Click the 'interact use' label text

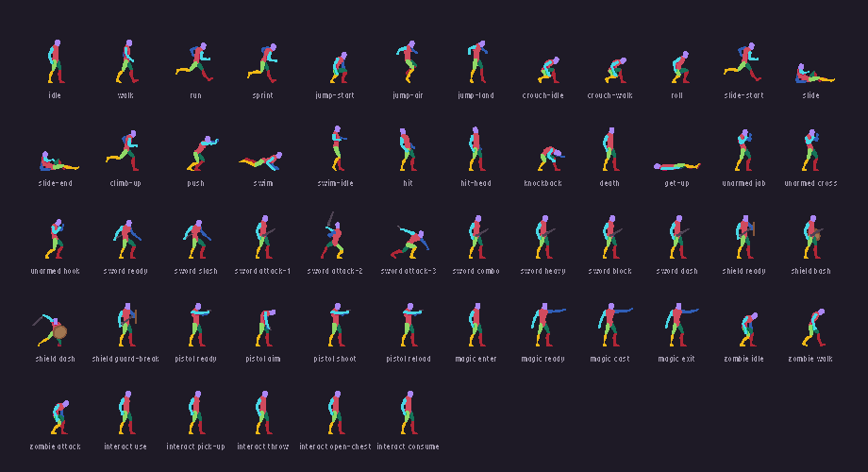(x=125, y=447)
